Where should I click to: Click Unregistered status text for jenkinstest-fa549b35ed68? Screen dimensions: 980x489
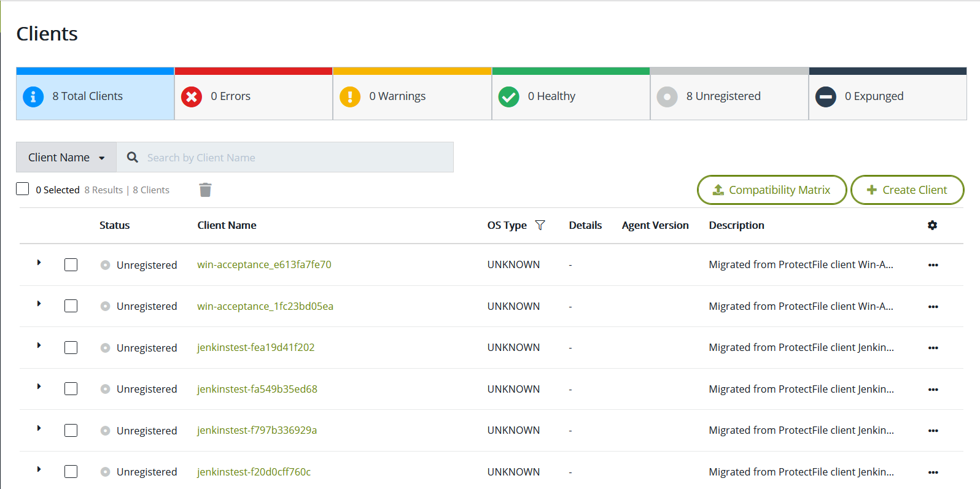(x=147, y=389)
